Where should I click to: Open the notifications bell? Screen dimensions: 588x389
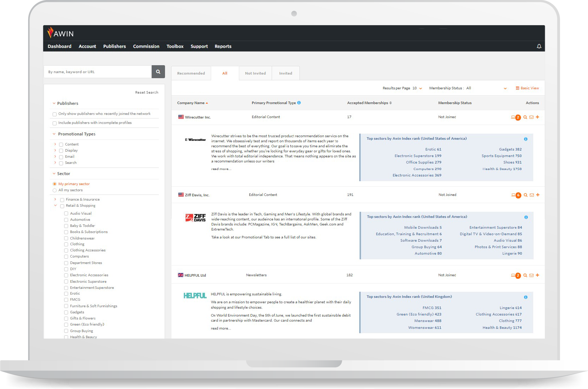(539, 46)
